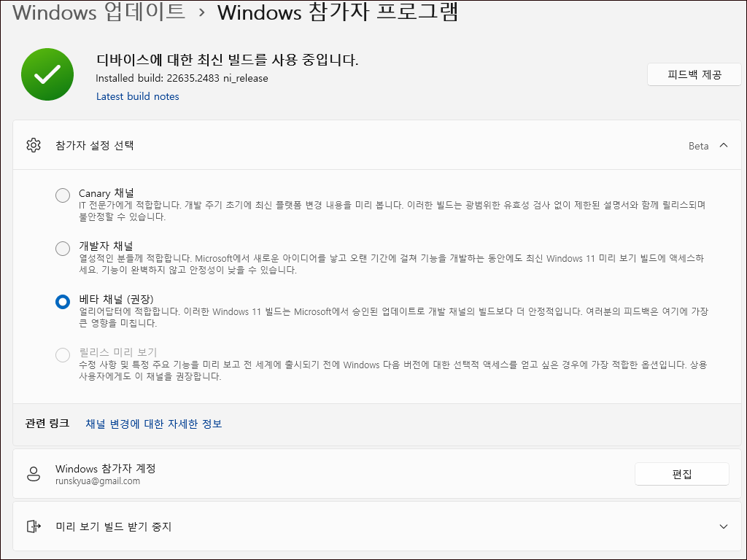
Task: Select the 개발자 채널 radio button
Action: pyautogui.click(x=63, y=248)
